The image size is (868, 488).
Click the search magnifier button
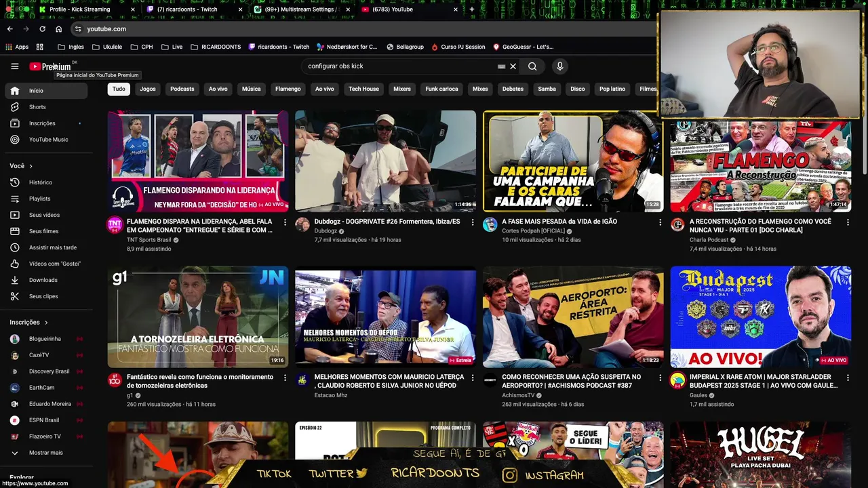tap(532, 66)
